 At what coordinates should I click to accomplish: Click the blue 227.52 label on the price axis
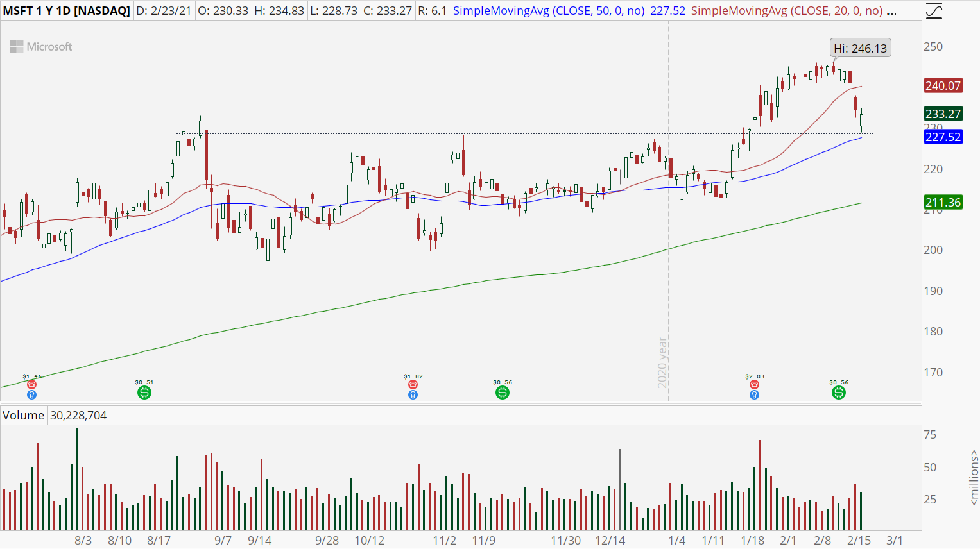tap(943, 137)
